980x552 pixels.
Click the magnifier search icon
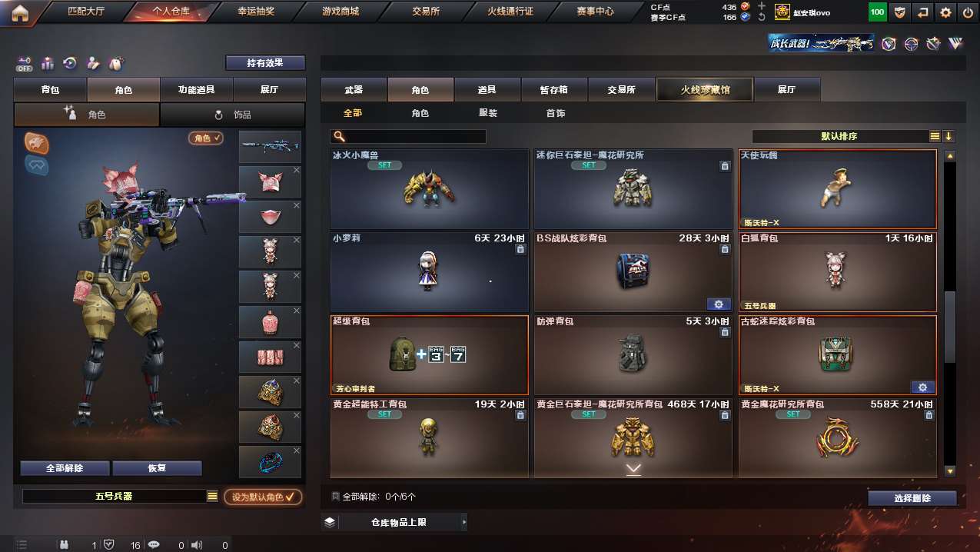click(339, 137)
